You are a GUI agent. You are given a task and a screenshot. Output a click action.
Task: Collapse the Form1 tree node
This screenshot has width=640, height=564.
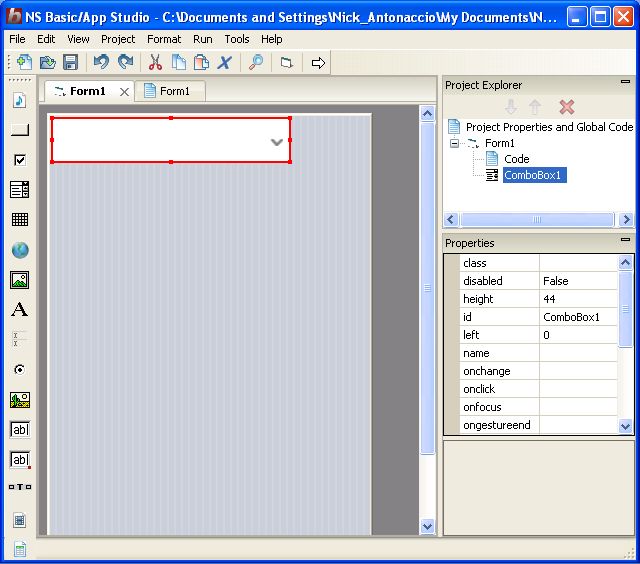[x=454, y=143]
